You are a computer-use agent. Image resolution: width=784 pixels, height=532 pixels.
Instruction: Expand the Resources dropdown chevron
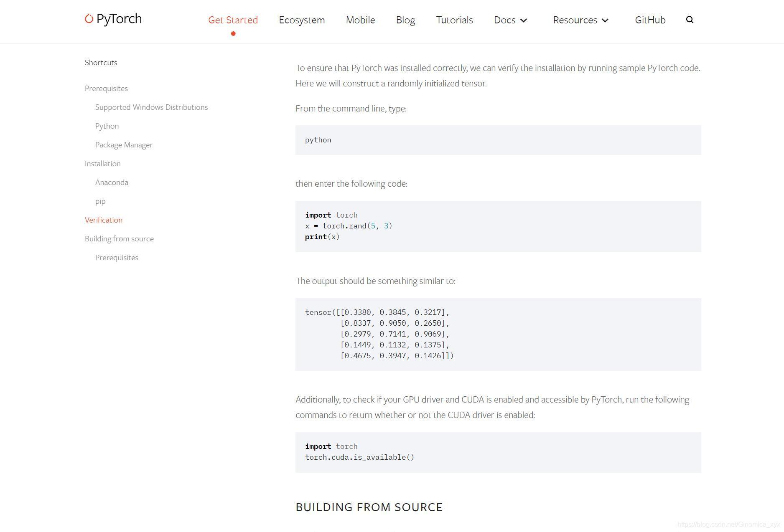(x=605, y=20)
